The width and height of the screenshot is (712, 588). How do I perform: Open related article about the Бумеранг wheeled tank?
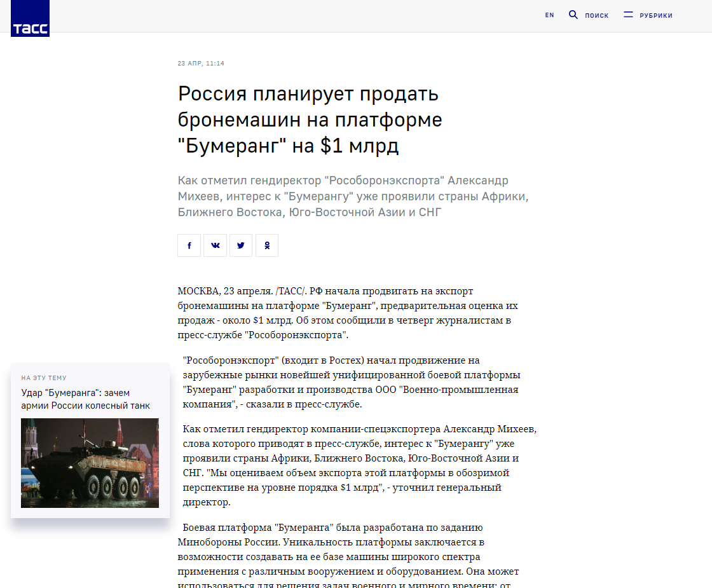click(x=85, y=399)
